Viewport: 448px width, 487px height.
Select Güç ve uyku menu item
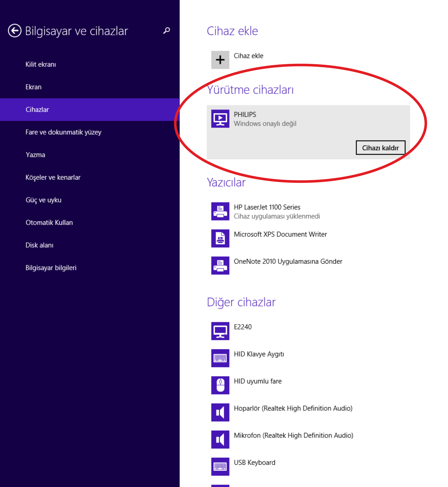pos(43,200)
